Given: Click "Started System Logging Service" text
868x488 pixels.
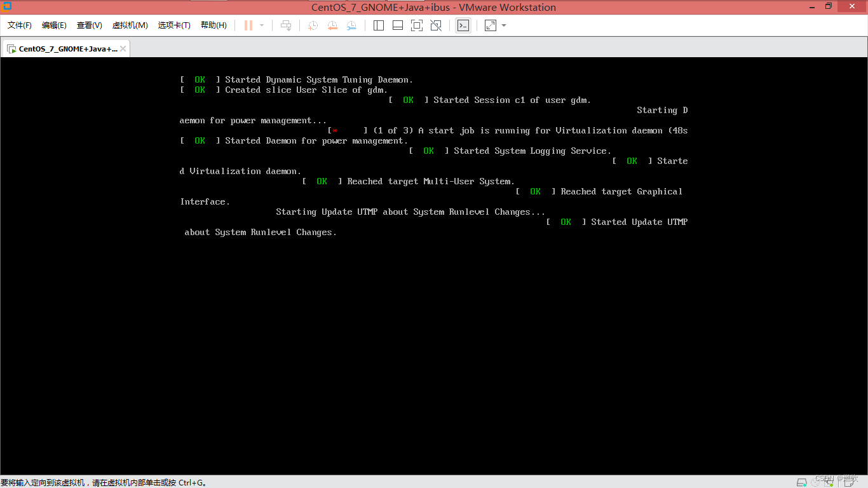Looking at the screenshot, I should coord(532,151).
